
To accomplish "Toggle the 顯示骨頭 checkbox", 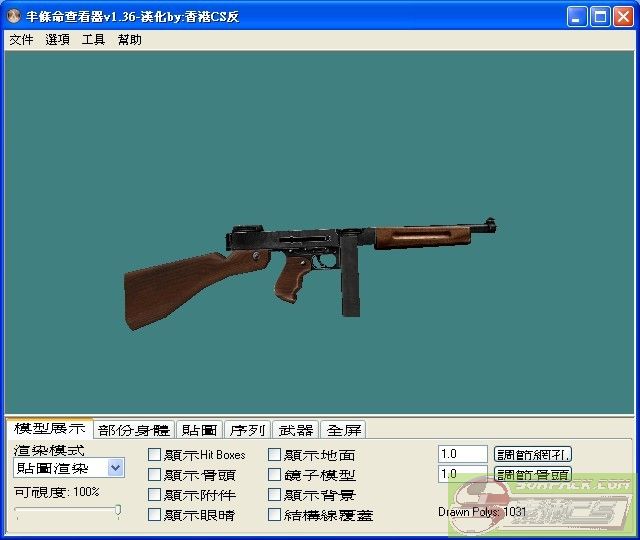I will click(x=154, y=475).
